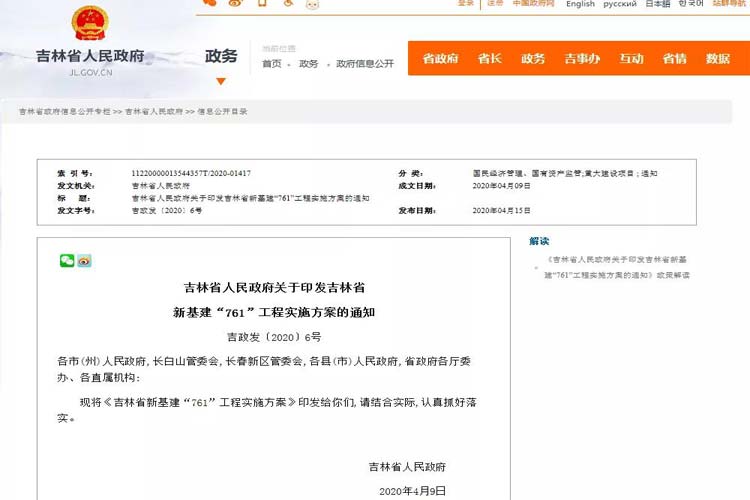750x500 pixels.
Task: Share the notice via Weibo icon
Action: point(84,261)
